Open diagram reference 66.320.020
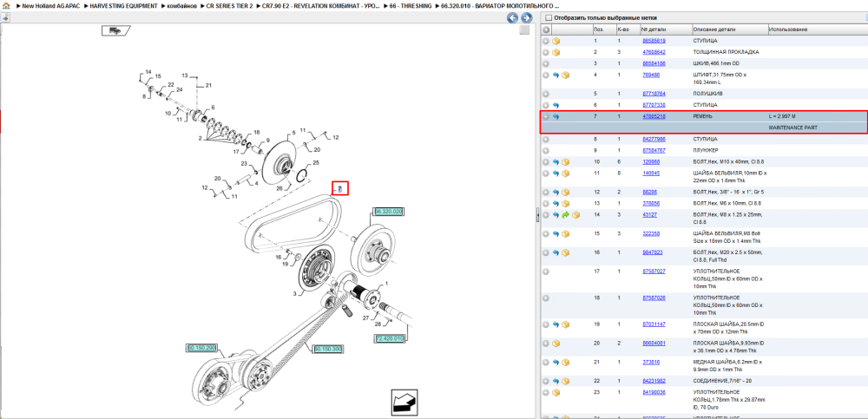This screenshot has width=868, height=419. pyautogui.click(x=388, y=212)
